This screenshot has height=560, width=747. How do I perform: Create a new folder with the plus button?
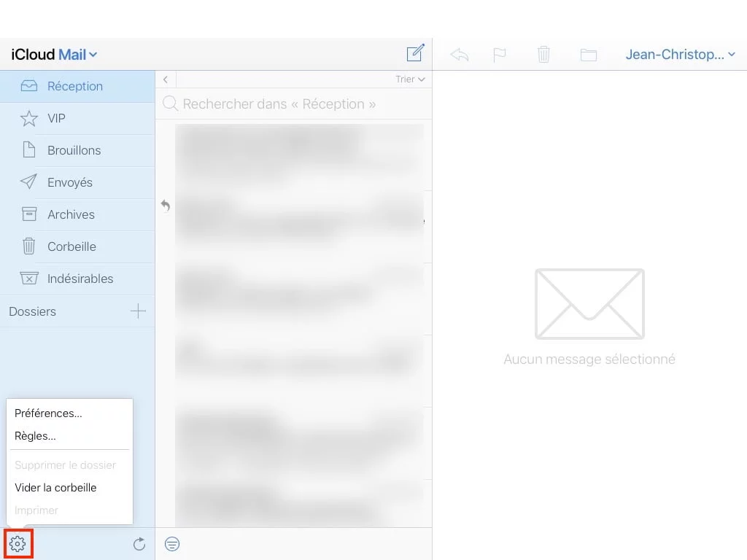[137, 311]
